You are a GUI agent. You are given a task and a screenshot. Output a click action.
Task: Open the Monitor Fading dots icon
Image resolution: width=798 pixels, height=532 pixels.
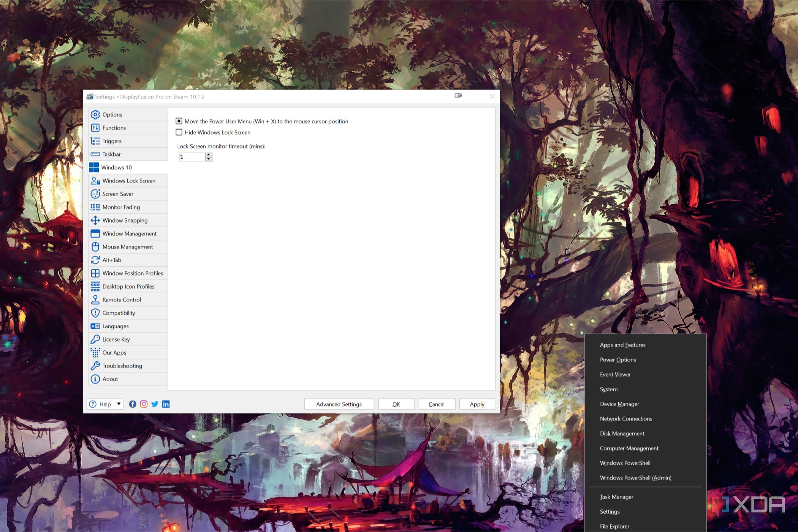pyautogui.click(x=95, y=207)
